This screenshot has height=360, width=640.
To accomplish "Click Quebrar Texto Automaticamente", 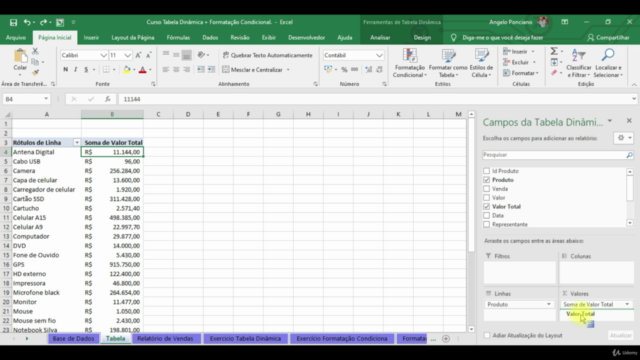I will pos(268,55).
